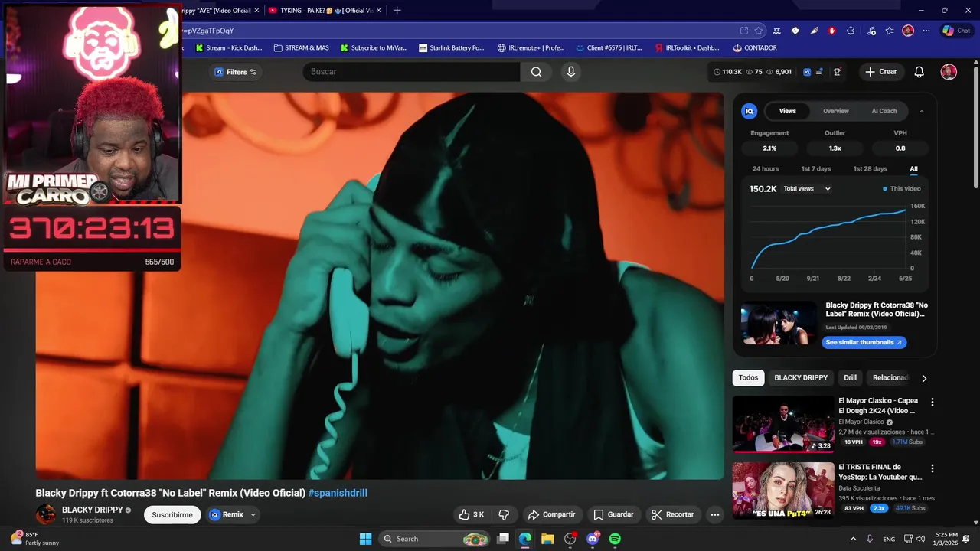Image resolution: width=980 pixels, height=551 pixels.
Task: Open Copilot Chat in browser
Action: (x=957, y=31)
